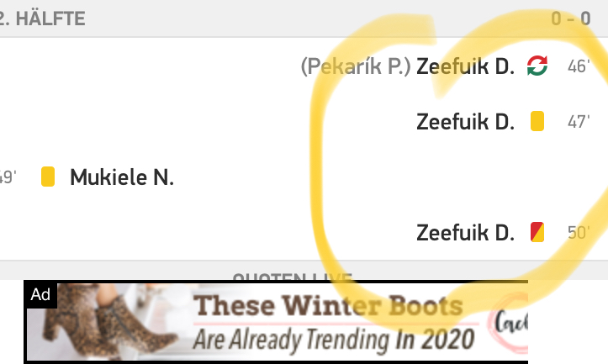Click the black "Ad" label badge
608x364 pixels.
point(40,294)
